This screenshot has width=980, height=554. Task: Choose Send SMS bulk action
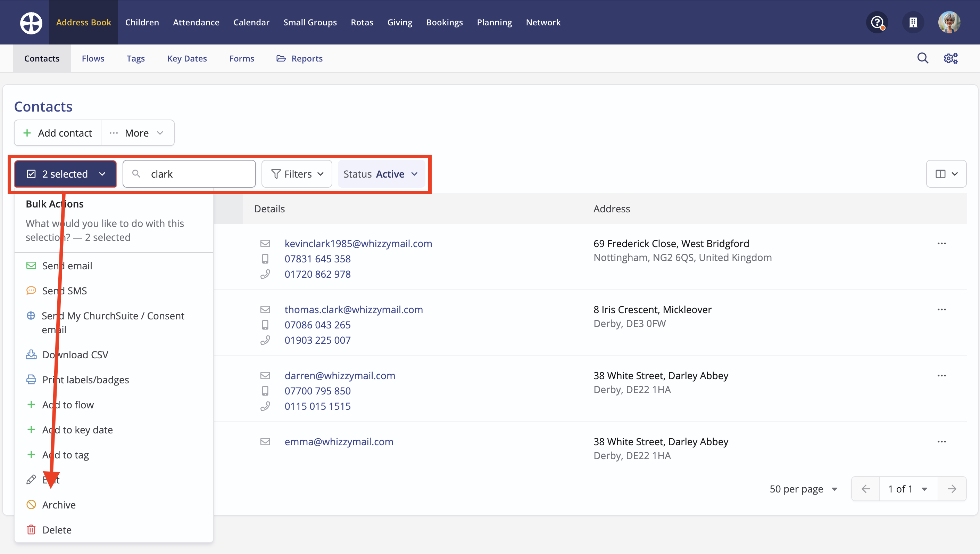[x=114, y=291]
